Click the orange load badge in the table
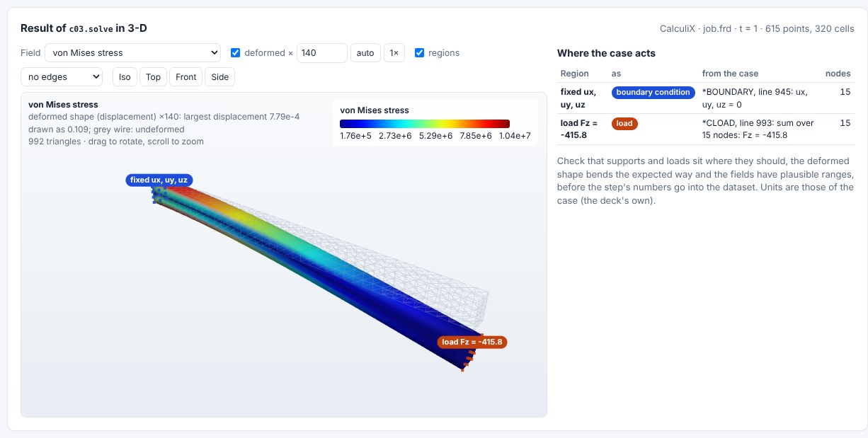Image resolution: width=868 pixels, height=438 pixels. coord(624,124)
